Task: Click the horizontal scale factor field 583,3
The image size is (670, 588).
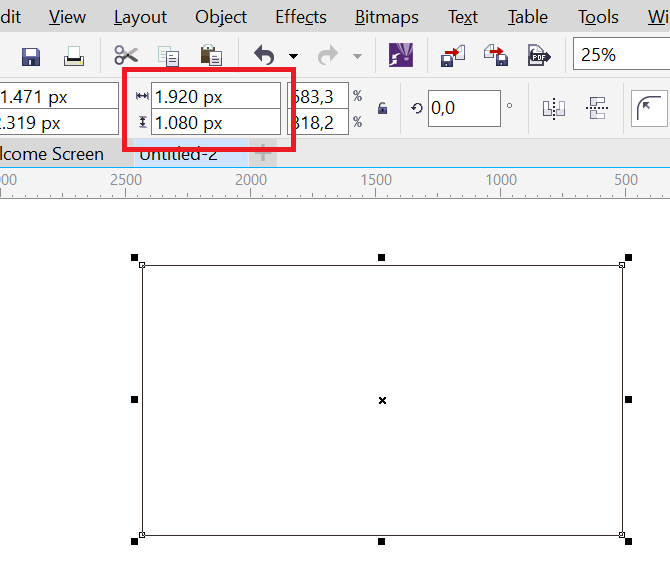Action: [x=318, y=96]
